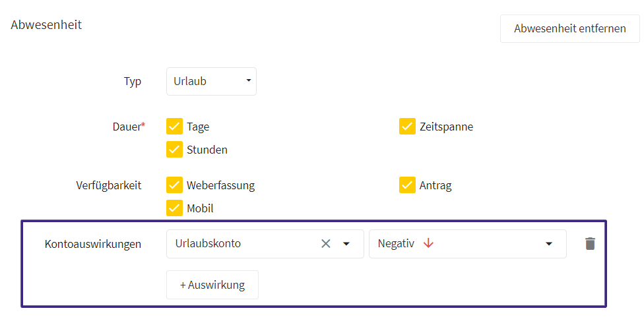The height and width of the screenshot is (325, 644).
Task: Click the Negativ value text
Action: pos(396,243)
